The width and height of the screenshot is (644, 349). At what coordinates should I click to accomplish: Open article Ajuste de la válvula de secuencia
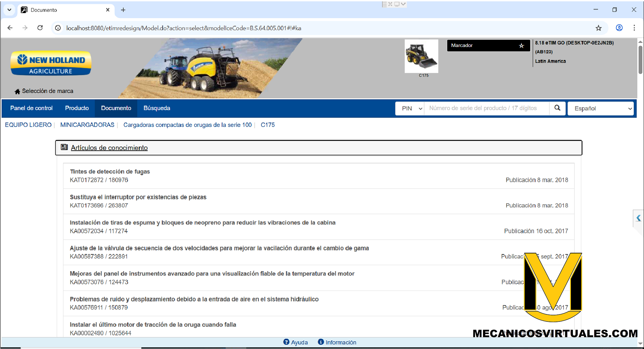point(219,248)
